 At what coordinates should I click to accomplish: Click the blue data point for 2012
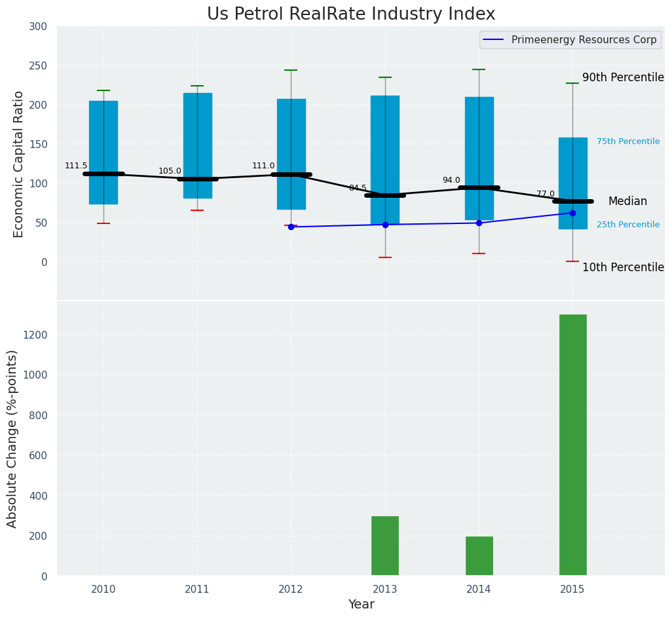click(291, 227)
